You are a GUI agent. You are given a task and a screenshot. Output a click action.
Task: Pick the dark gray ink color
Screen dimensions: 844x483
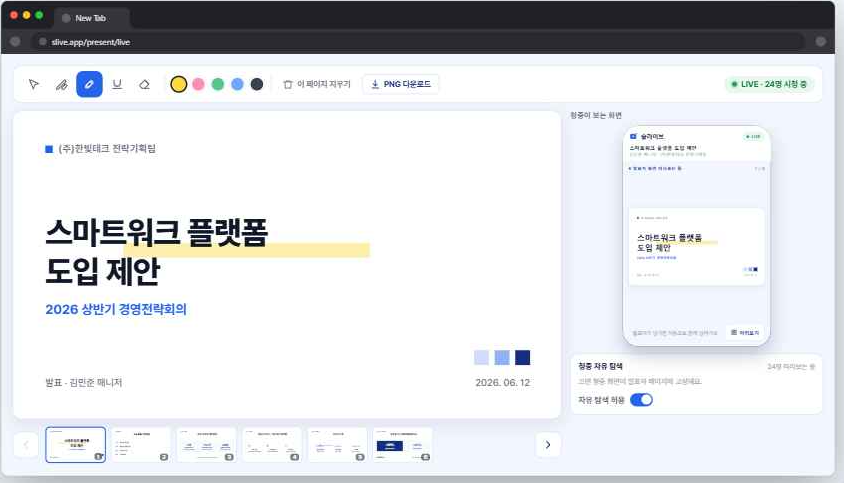(x=257, y=85)
